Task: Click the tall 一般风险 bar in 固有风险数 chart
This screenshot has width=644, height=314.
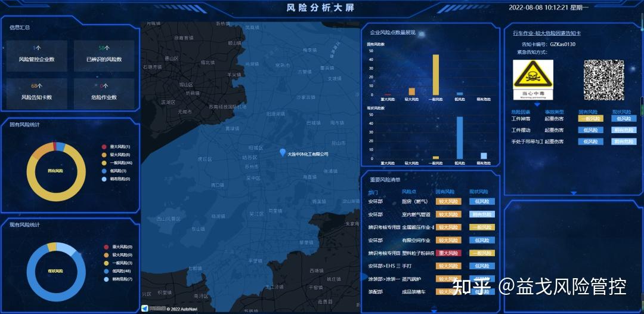Action: point(435,75)
